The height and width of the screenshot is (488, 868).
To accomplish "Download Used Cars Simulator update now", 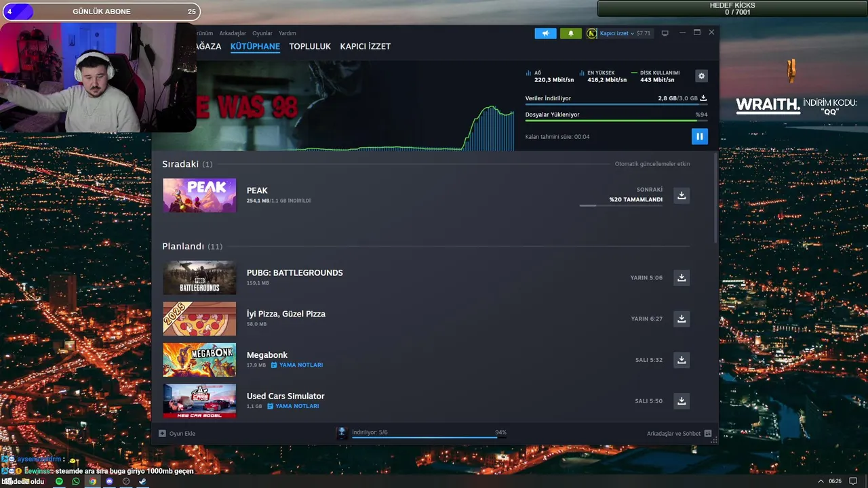I will pyautogui.click(x=682, y=401).
